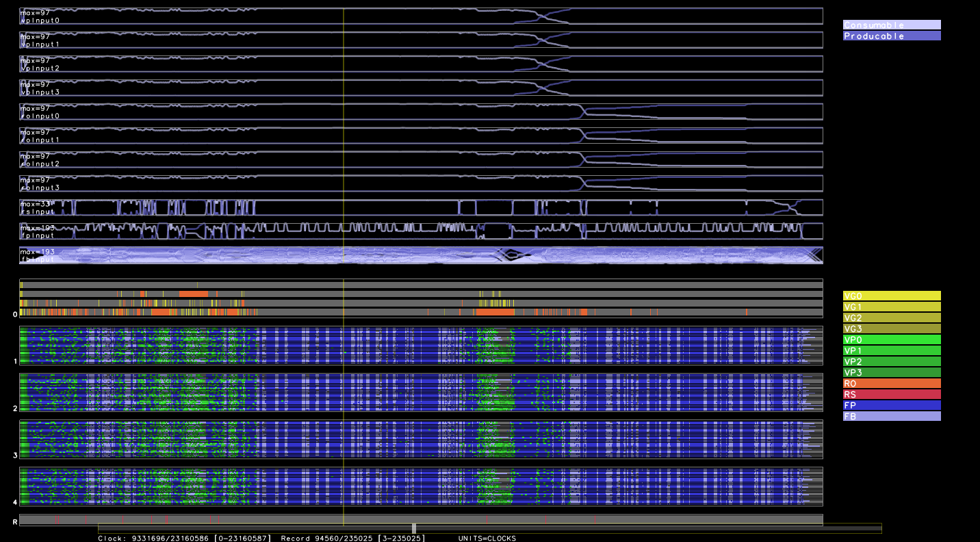Click the Clock counter readout
The image size is (980, 542).
[x=184, y=538]
